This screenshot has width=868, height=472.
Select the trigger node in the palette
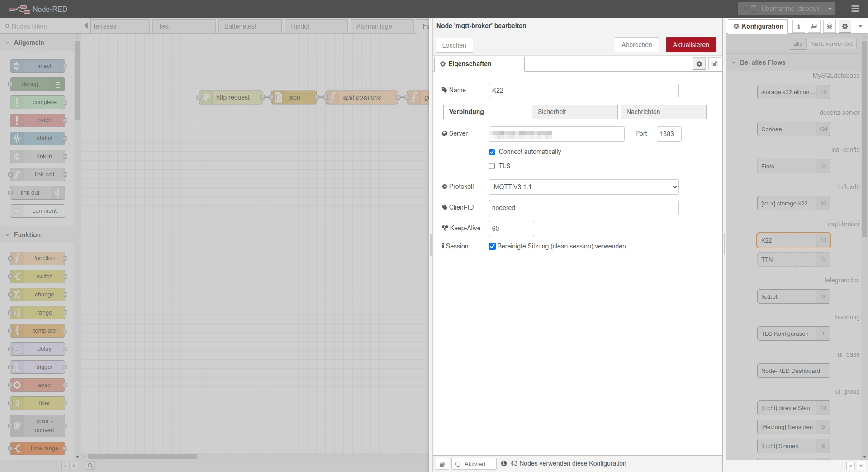[38, 367]
